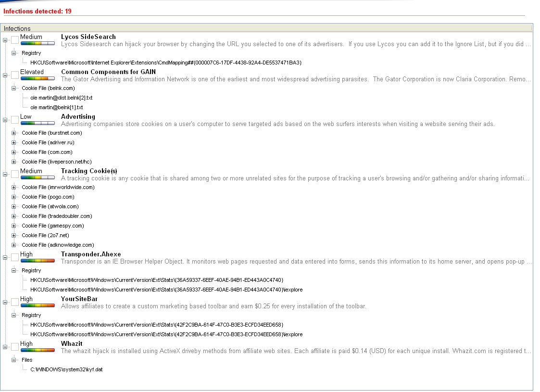
Task: Select the YourSiteBar title
Action: (x=79, y=299)
